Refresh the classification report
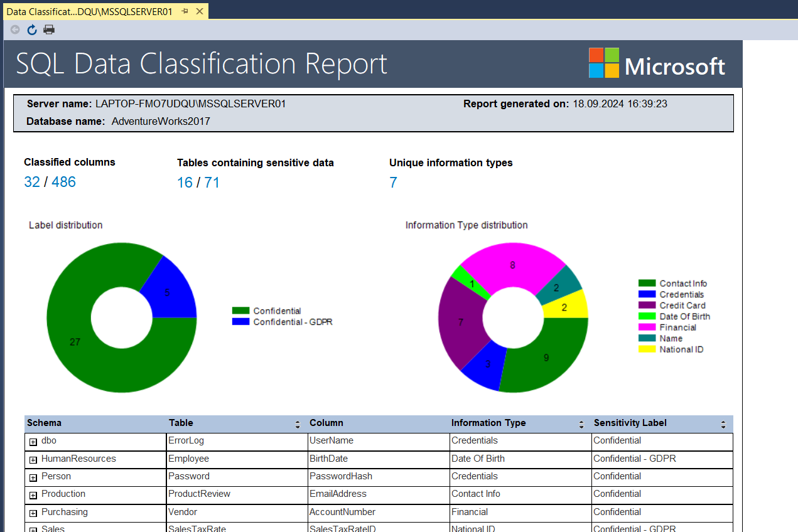Viewport: 798px width, 532px height. tap(32, 29)
